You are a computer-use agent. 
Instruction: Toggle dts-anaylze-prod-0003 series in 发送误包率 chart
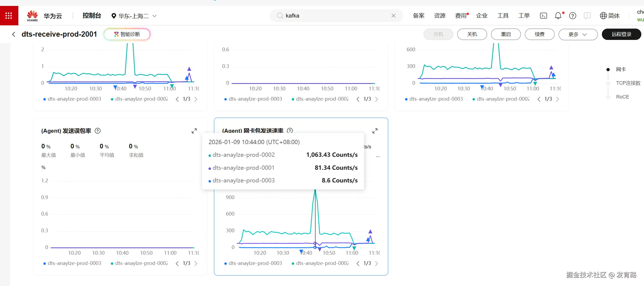click(x=72, y=263)
